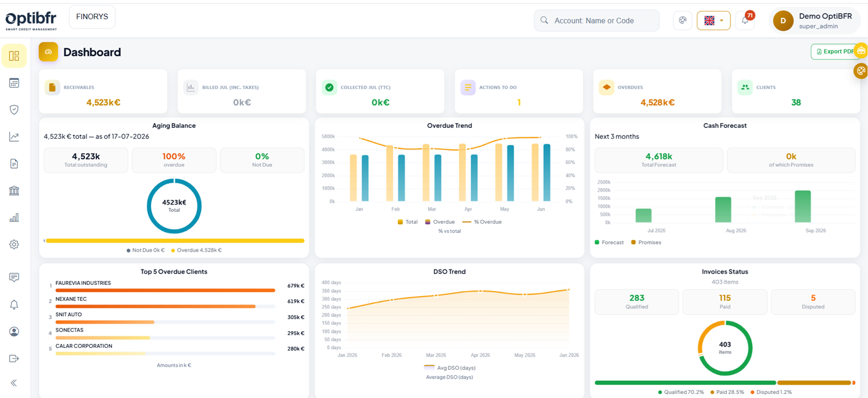Click the logout arrow sidebar icon
868x398 pixels.
click(x=14, y=359)
